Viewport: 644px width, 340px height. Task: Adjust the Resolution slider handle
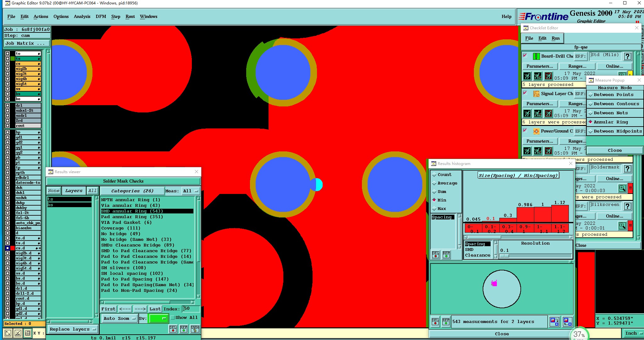coord(504,256)
